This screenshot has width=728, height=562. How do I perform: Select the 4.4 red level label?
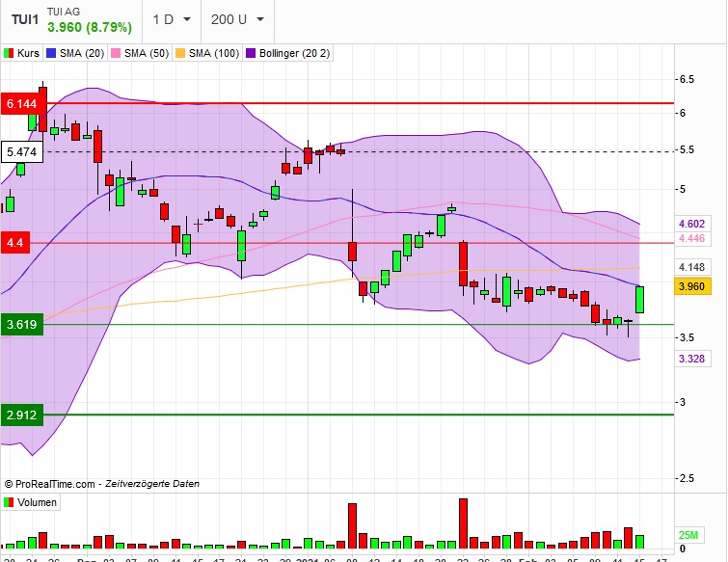(x=15, y=243)
